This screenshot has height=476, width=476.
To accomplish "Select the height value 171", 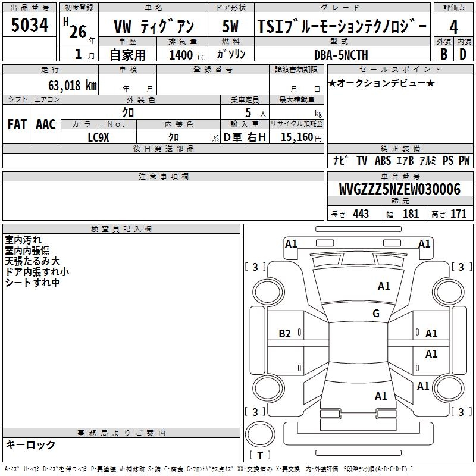I will pyautogui.click(x=458, y=214).
